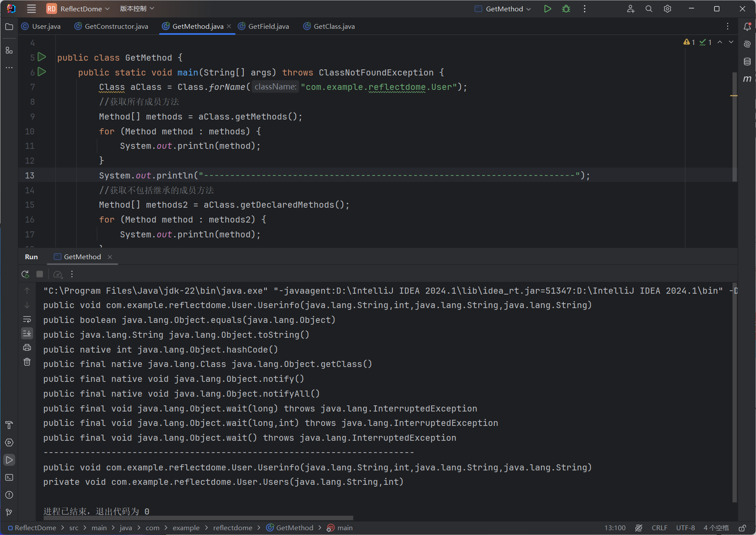Switch to the User.java editor tab
This screenshot has height=535, width=756.
[46, 27]
